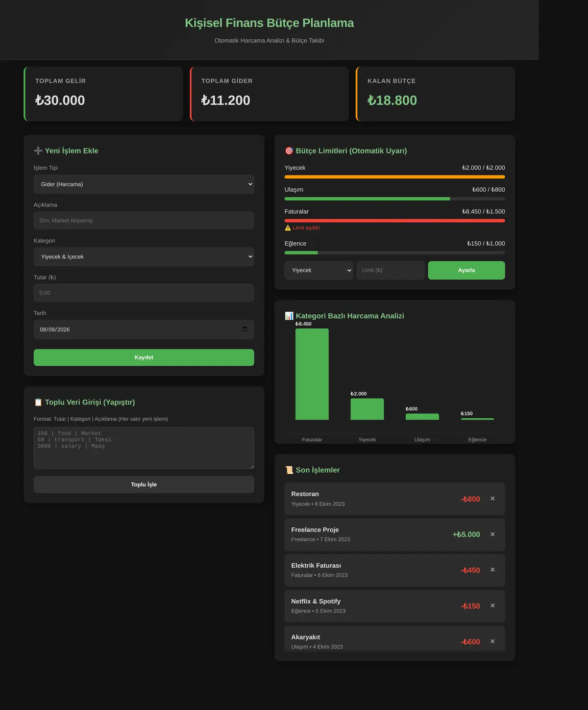Remove the Netflix & Spotify entry
Viewport: 588px width, 710px height.
tap(492, 606)
